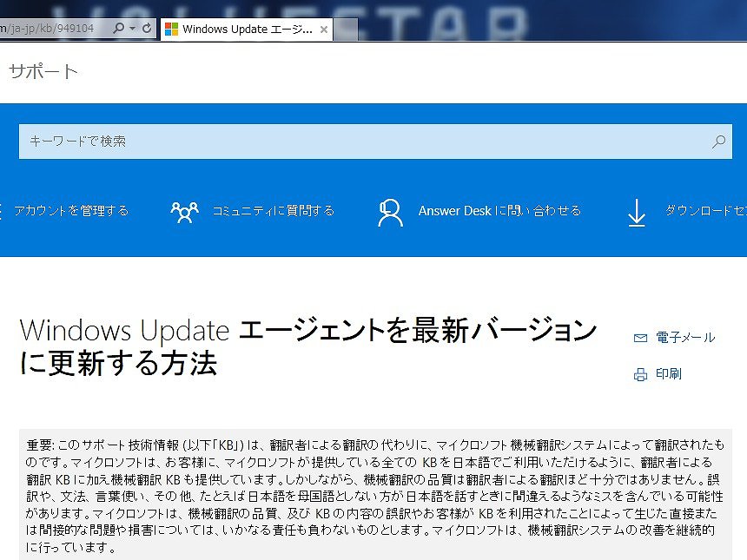
Task: Click the magnifier icon in search box
Action: pyautogui.click(x=719, y=142)
